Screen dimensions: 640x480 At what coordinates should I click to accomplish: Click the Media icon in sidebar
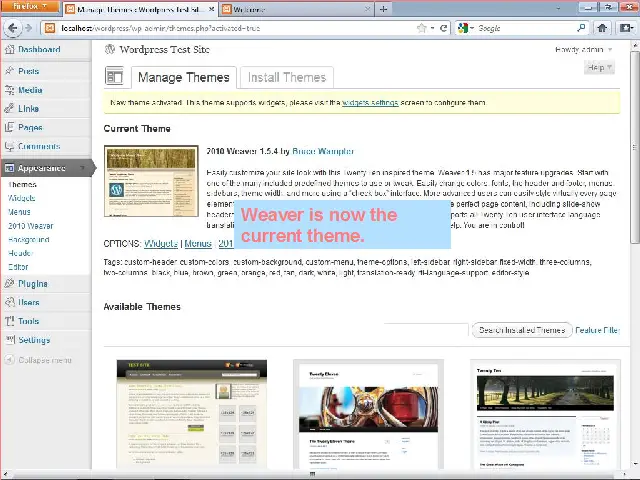click(x=9, y=90)
